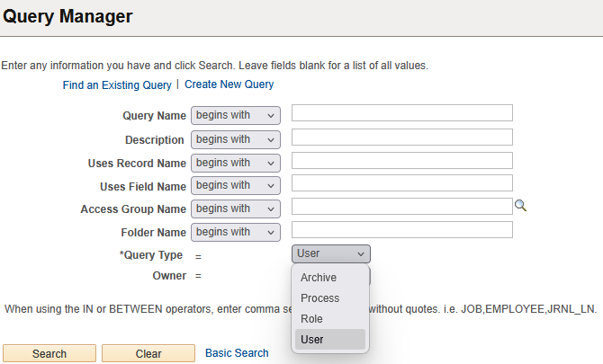Open the Find an Existing Query link
This screenshot has height=364, width=603.
click(117, 85)
